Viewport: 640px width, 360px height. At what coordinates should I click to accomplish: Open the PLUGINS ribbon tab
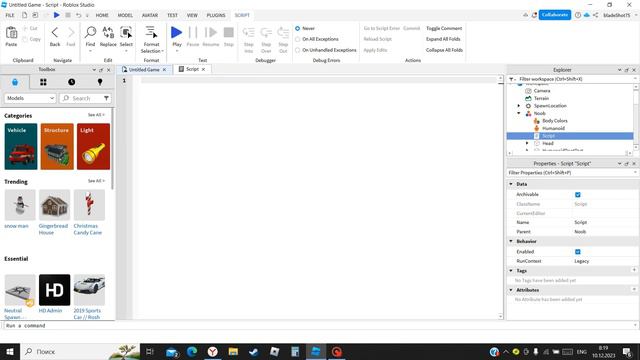(x=216, y=15)
